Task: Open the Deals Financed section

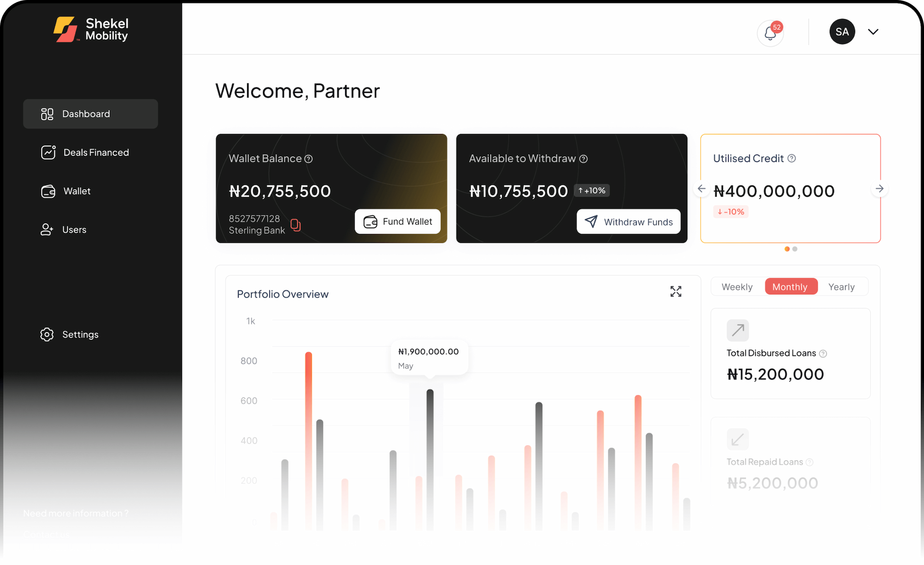Action: [x=96, y=152]
